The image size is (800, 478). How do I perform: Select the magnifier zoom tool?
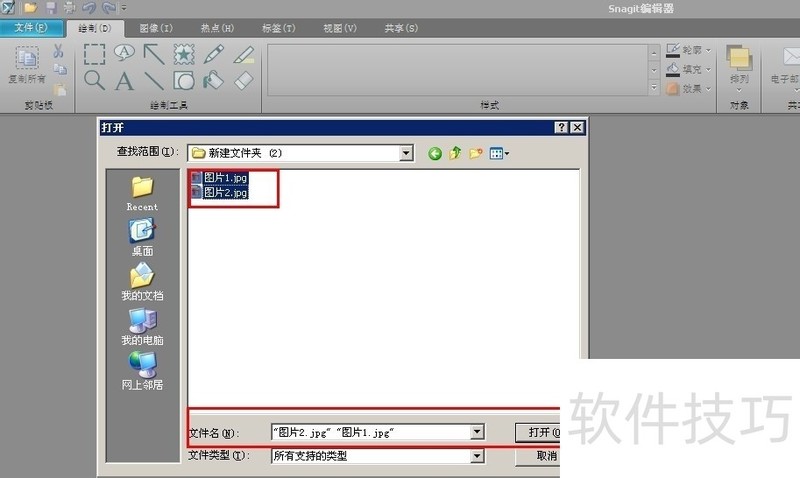click(x=94, y=81)
